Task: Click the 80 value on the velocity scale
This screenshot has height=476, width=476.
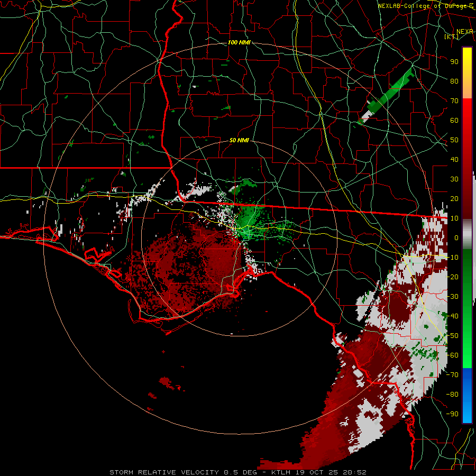Action: click(454, 81)
